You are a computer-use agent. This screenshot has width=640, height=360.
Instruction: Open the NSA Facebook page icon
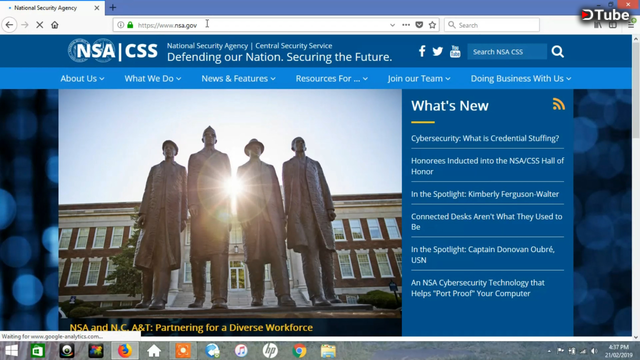click(422, 51)
